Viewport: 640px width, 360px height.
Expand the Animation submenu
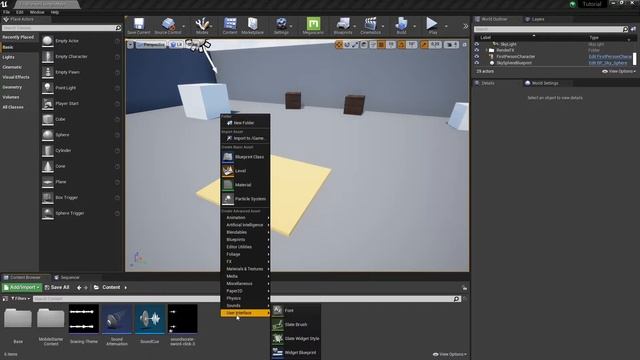[x=245, y=218]
